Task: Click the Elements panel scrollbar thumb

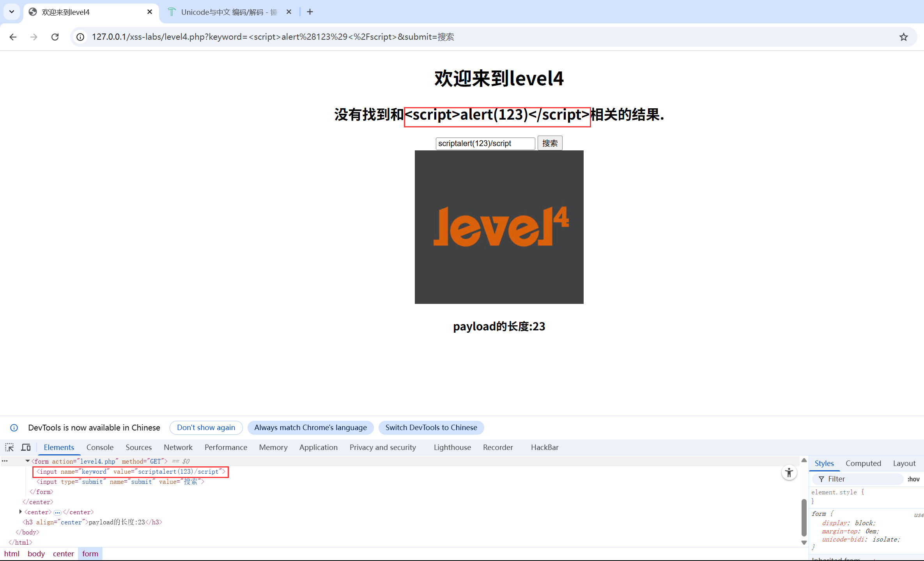Action: tap(804, 517)
